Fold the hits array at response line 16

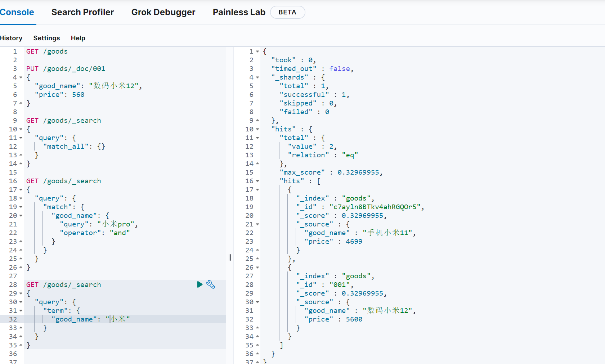click(x=257, y=181)
